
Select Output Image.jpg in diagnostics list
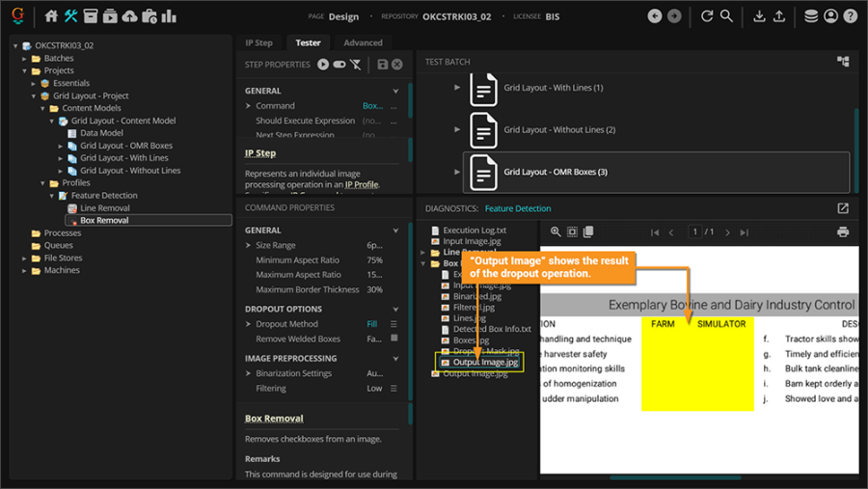pos(485,363)
